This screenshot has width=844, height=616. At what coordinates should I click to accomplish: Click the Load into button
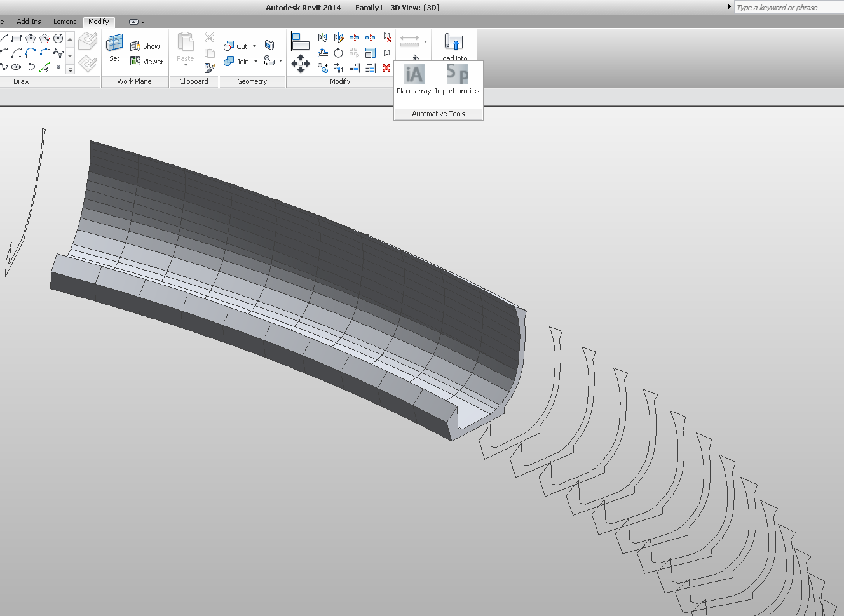tap(453, 44)
